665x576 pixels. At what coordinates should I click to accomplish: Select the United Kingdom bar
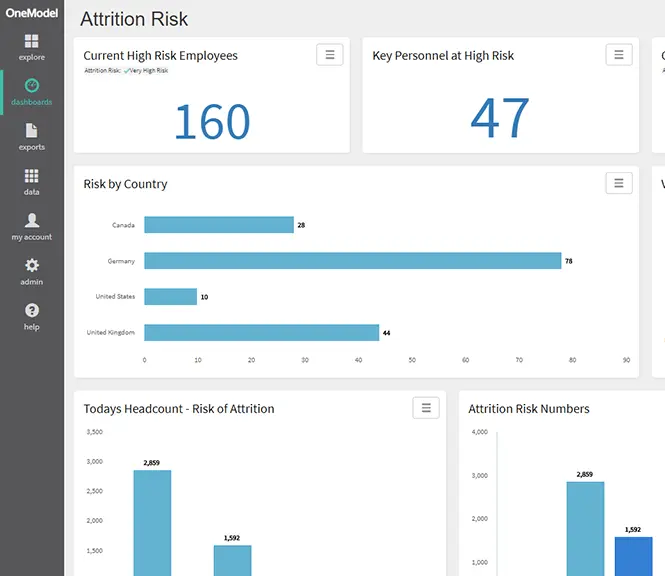(x=261, y=333)
